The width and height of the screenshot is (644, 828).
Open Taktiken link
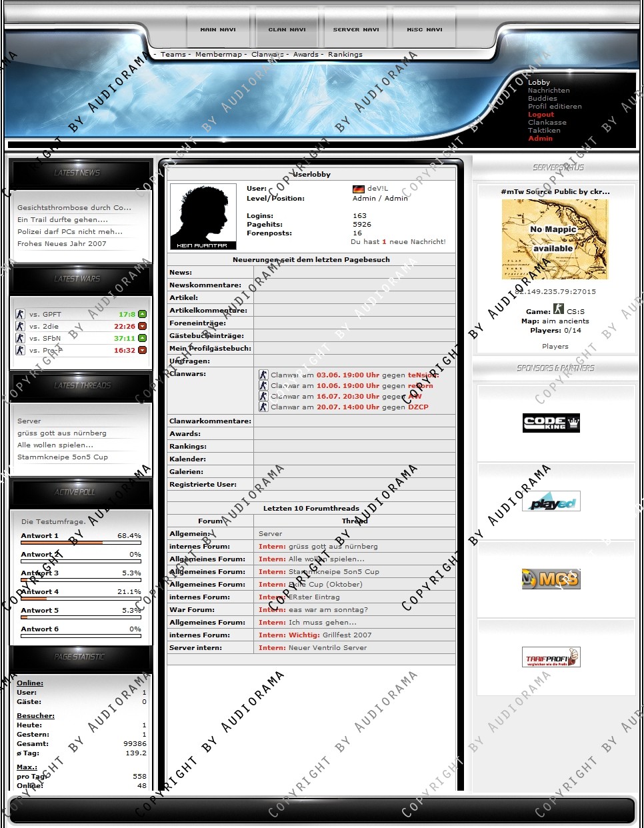coord(544,131)
